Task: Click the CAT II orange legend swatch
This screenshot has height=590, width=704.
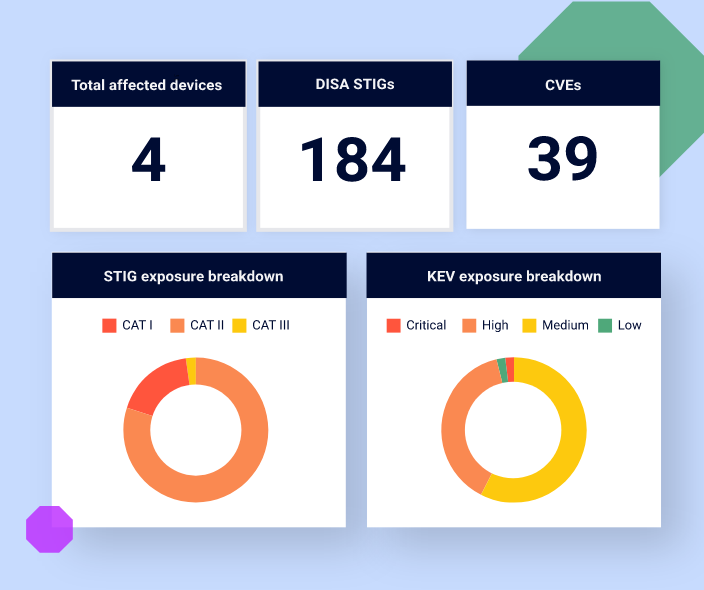Action: [x=177, y=326]
